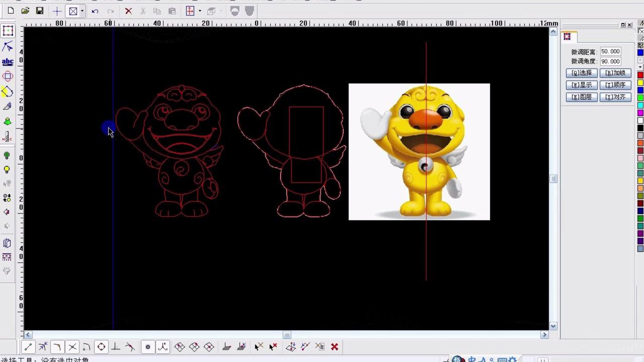This screenshot has width=644, height=362.
Task: Toggle the corner vertex snap button
Action: (x=57, y=347)
